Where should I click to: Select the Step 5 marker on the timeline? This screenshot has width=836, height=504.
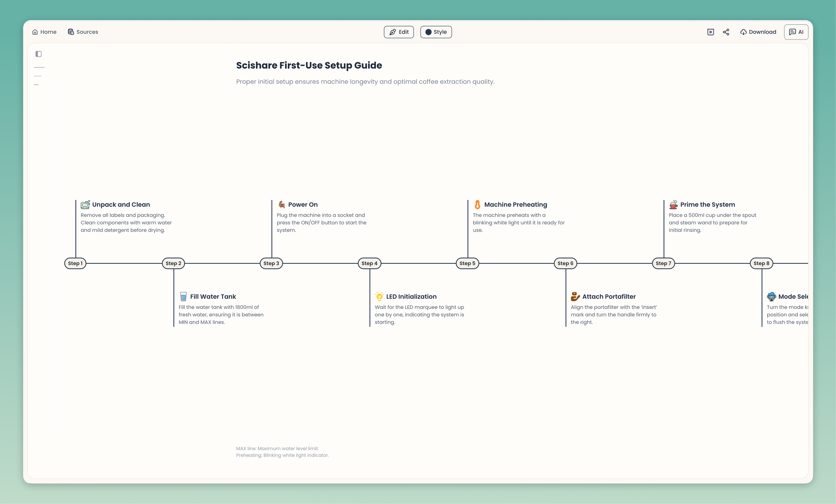tap(467, 263)
